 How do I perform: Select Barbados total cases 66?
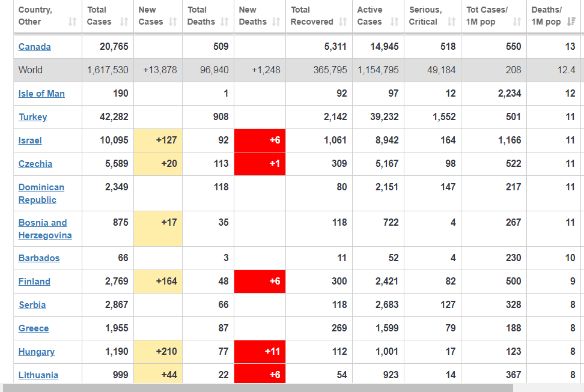123,258
